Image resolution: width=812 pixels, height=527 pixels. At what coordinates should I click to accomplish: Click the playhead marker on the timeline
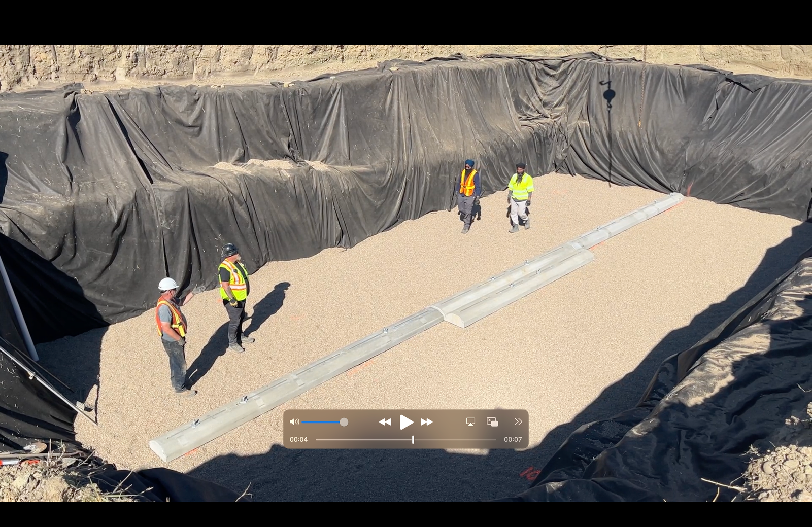[x=413, y=440]
